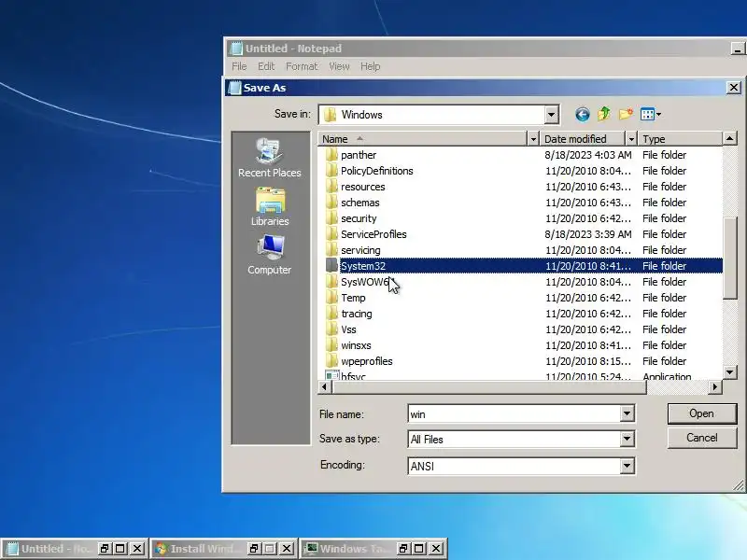Switch to the Windows Task Manager taskbar item
The width and height of the screenshot is (747, 560).
349,549
